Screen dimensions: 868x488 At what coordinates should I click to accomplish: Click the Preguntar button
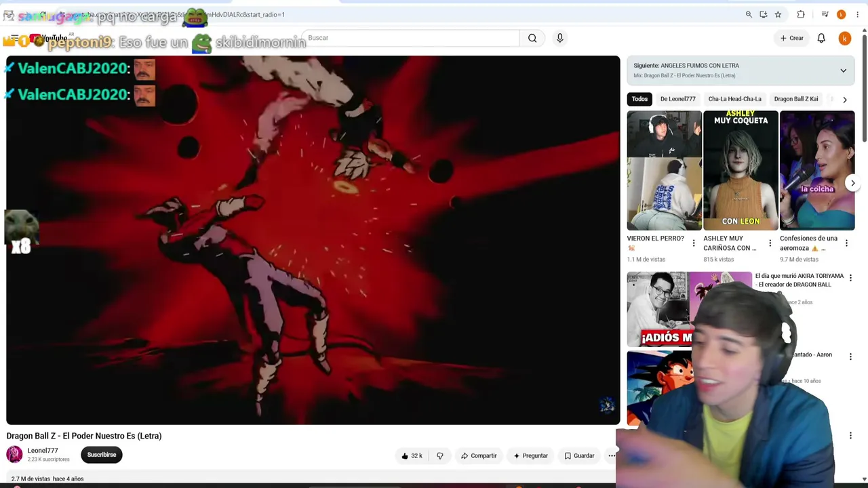coord(530,455)
